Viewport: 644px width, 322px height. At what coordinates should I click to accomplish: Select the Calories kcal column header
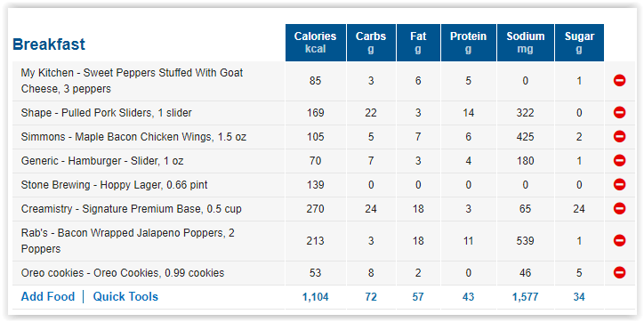click(316, 43)
